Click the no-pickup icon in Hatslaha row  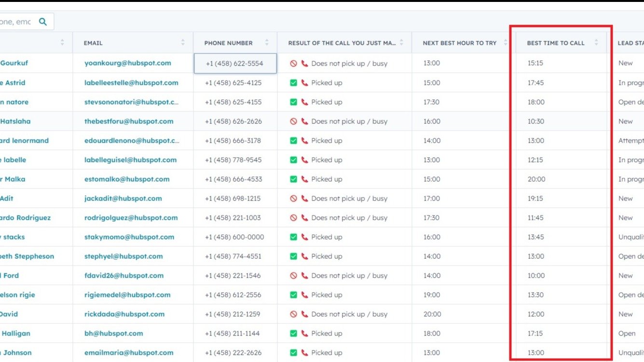(293, 121)
